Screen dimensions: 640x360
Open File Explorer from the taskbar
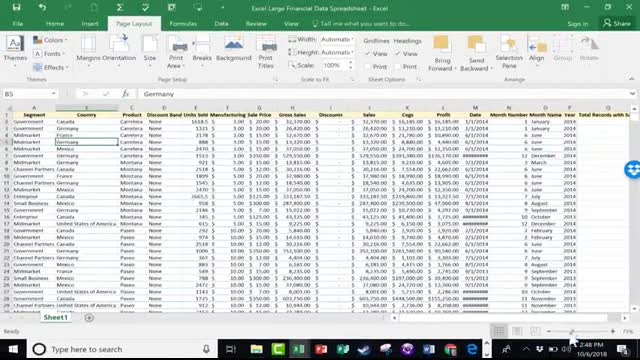coord(256,349)
